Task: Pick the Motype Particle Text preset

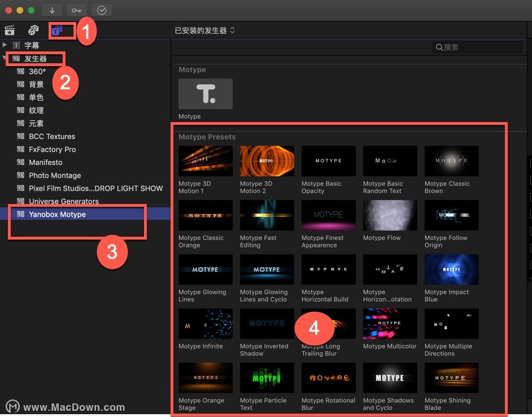Action: pos(267,378)
